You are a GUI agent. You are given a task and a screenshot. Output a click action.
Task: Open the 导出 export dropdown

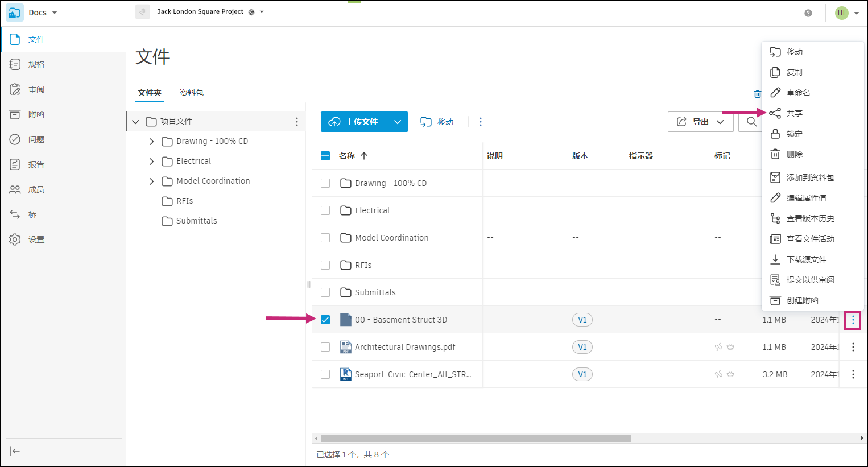click(x=700, y=122)
